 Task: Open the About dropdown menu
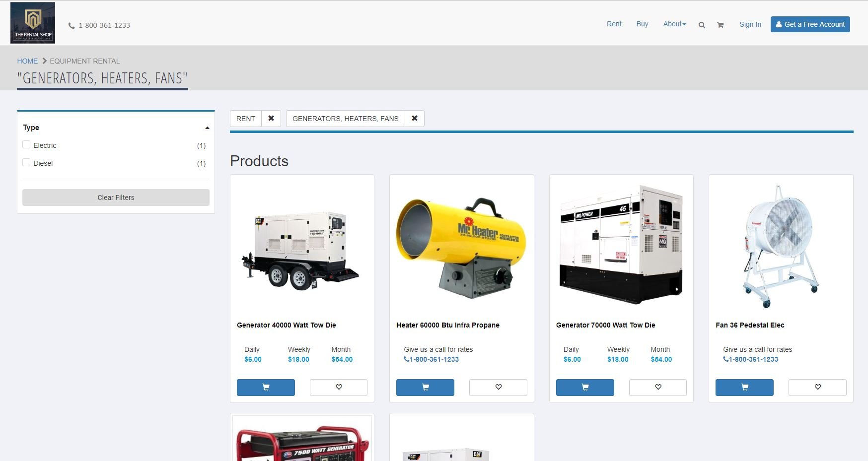coord(674,24)
